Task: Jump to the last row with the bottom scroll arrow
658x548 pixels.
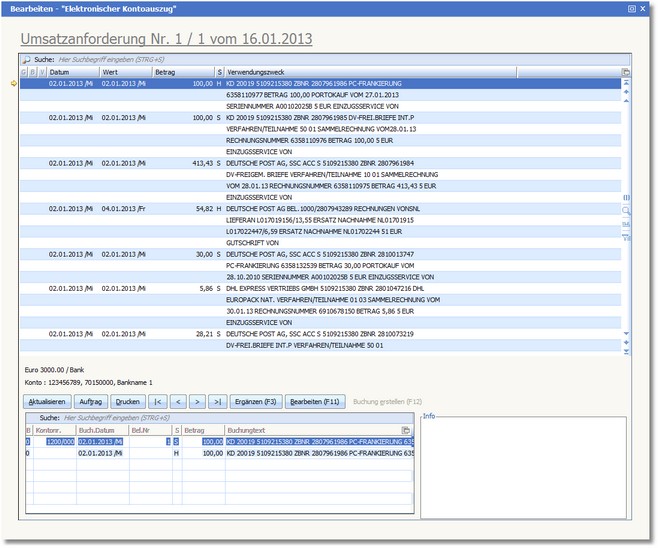Action: (626, 351)
